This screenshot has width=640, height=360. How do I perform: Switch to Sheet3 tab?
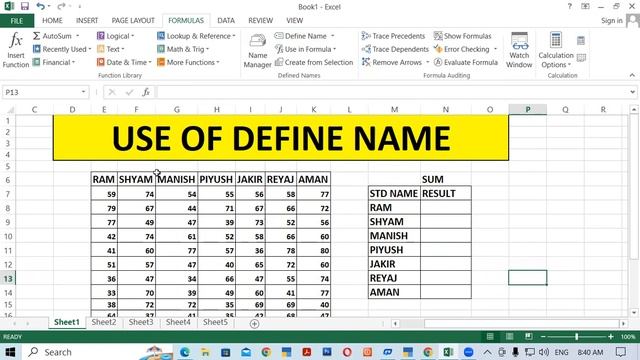click(141, 322)
